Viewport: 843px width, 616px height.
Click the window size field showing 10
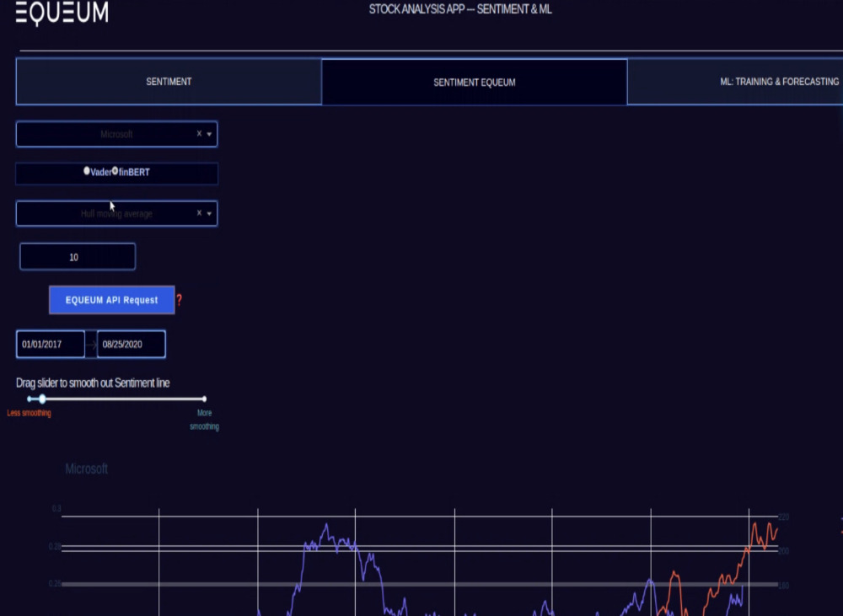(78, 257)
